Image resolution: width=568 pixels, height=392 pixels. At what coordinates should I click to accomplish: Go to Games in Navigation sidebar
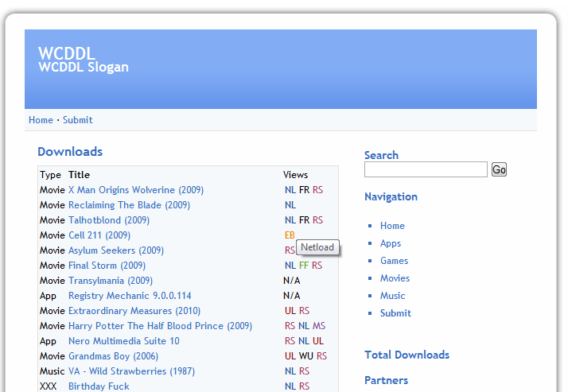[x=394, y=261]
